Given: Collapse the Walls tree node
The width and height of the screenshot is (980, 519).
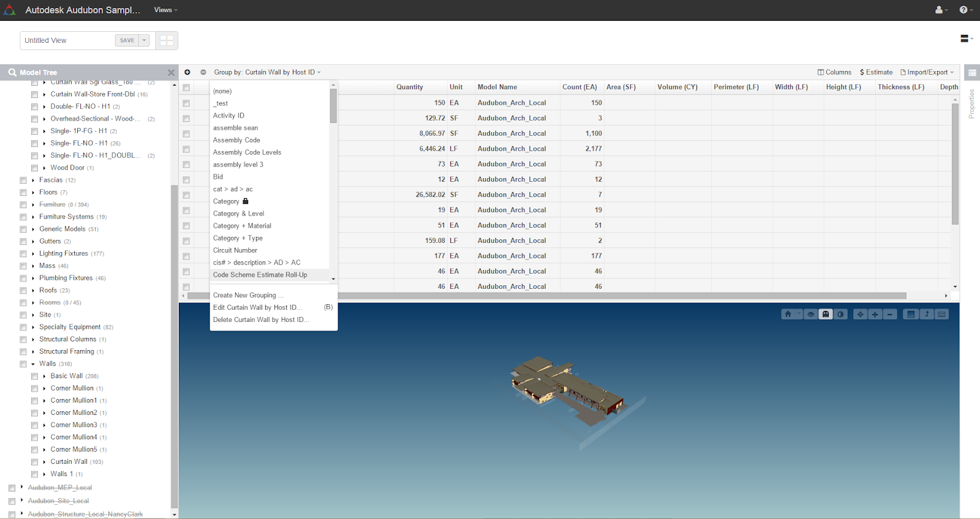Looking at the screenshot, I should [33, 364].
